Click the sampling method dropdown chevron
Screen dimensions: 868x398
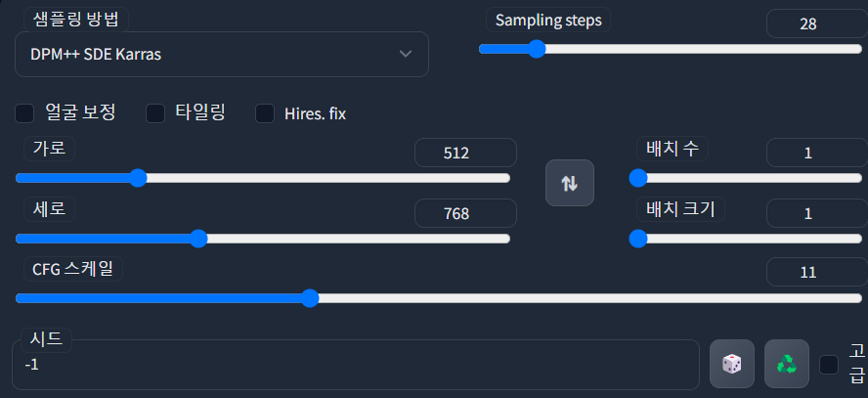[x=406, y=54]
